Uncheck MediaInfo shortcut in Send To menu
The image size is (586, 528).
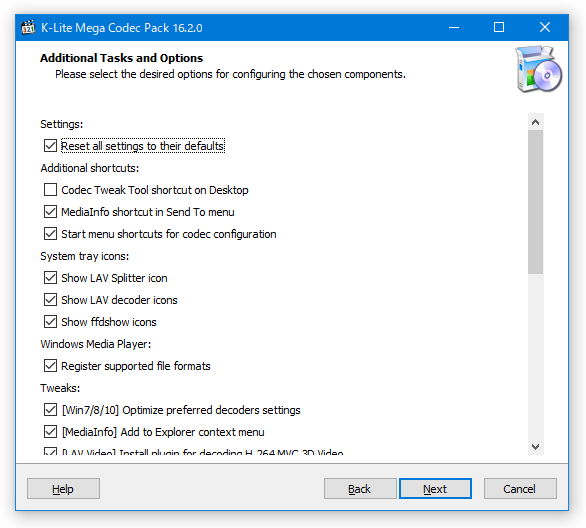(x=50, y=212)
